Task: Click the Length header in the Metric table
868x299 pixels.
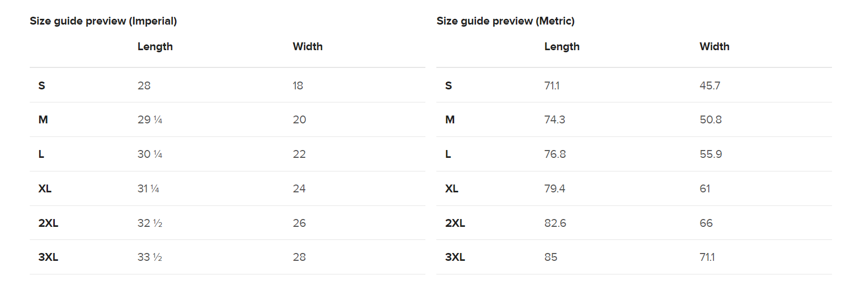Action: coord(562,47)
